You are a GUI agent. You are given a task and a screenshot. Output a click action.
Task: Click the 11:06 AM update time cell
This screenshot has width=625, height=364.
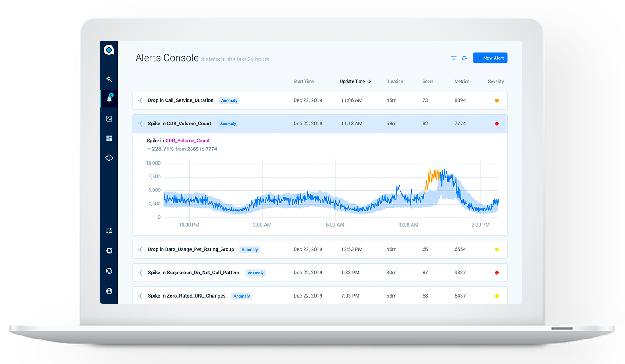[x=352, y=100]
